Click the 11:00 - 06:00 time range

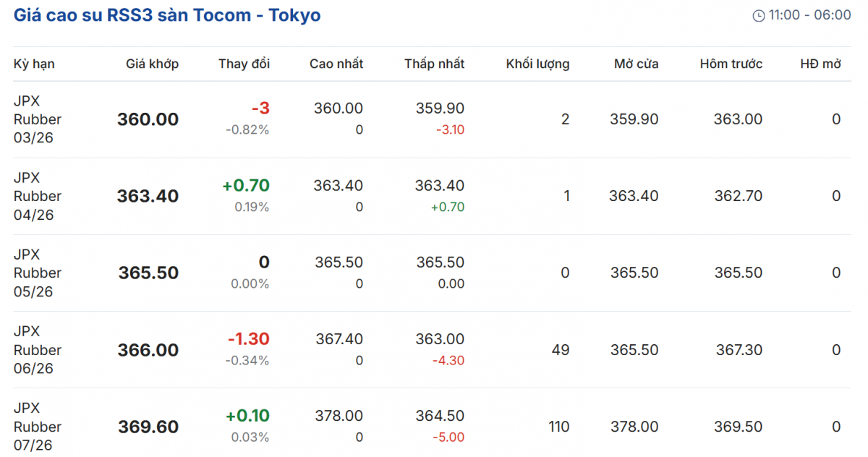click(x=809, y=15)
